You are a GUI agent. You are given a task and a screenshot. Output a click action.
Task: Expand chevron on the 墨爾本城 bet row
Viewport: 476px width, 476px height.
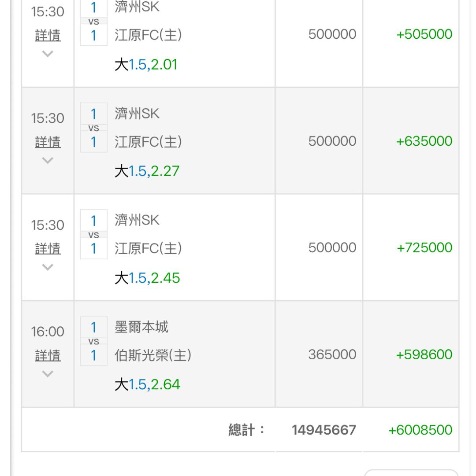[x=48, y=373]
